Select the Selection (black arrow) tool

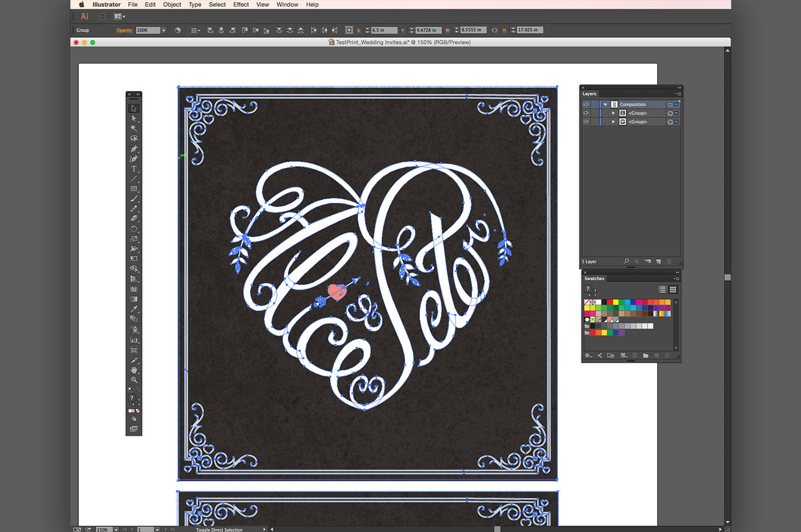point(134,108)
